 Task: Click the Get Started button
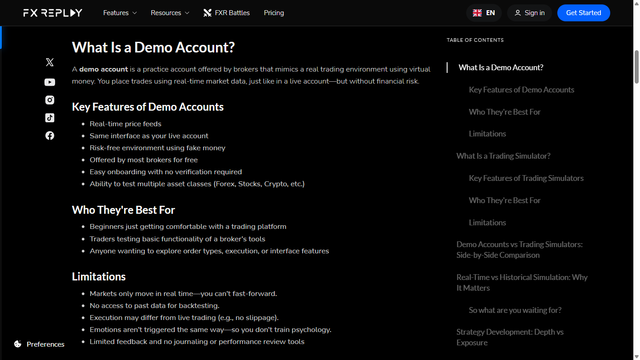click(x=584, y=13)
